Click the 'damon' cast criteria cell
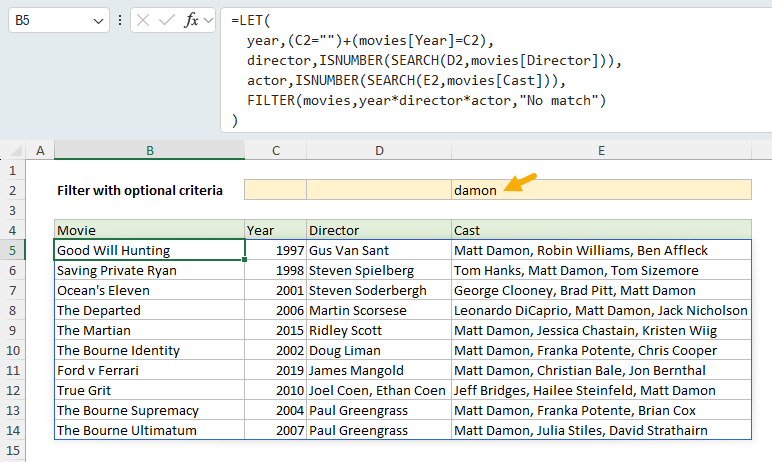Screen dimensions: 772x462 601,190
